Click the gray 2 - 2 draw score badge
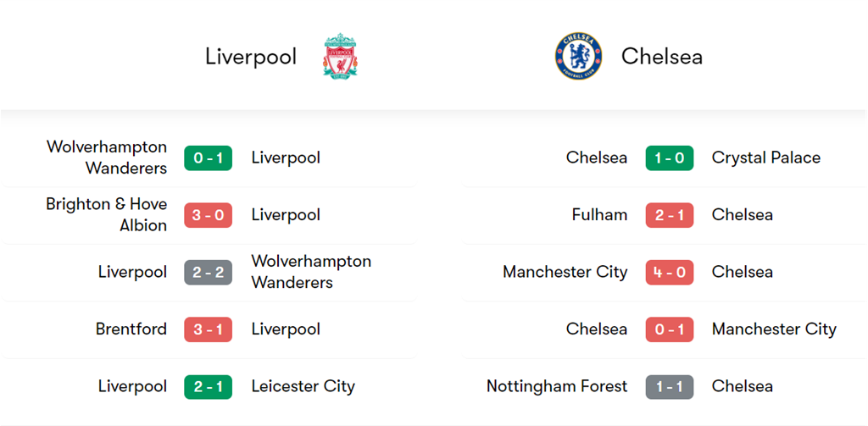Image resolution: width=868 pixels, height=426 pixels. pos(208,272)
